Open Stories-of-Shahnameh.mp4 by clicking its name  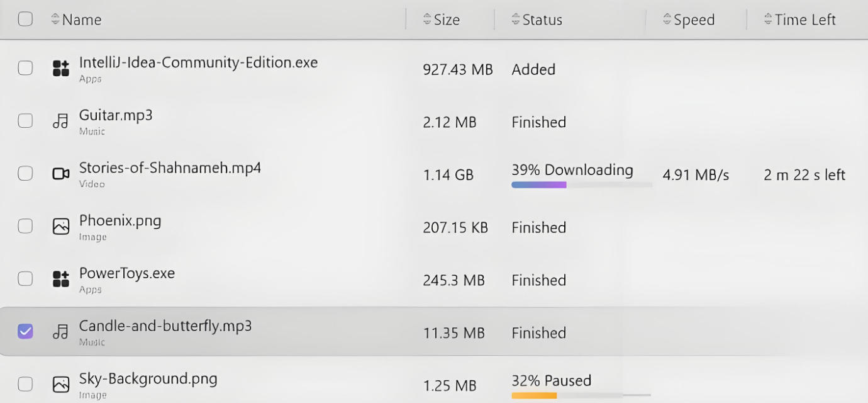click(169, 168)
